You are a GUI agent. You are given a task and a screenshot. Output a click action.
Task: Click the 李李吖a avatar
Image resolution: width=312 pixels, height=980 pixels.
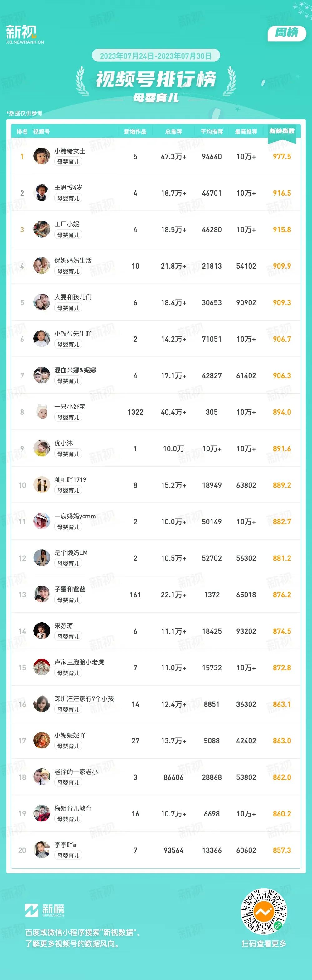(x=42, y=850)
